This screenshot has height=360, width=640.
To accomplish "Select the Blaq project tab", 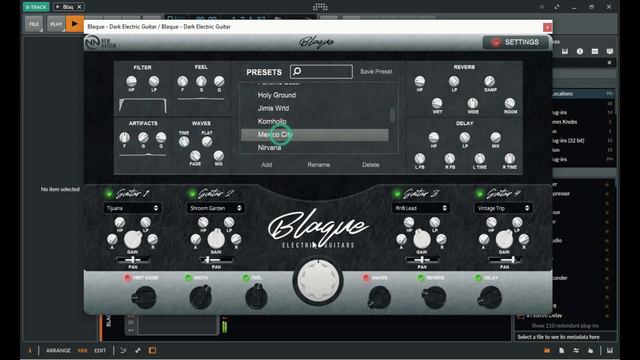I will pos(68,7).
